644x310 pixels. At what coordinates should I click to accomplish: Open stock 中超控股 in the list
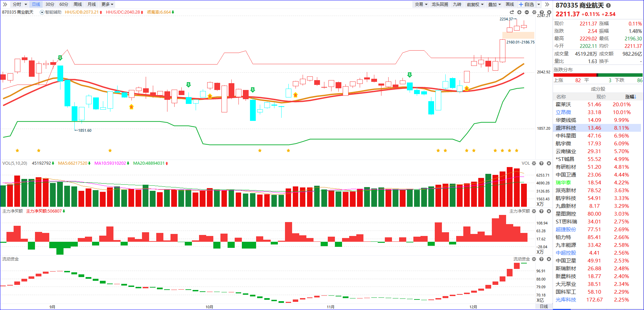coord(566,253)
